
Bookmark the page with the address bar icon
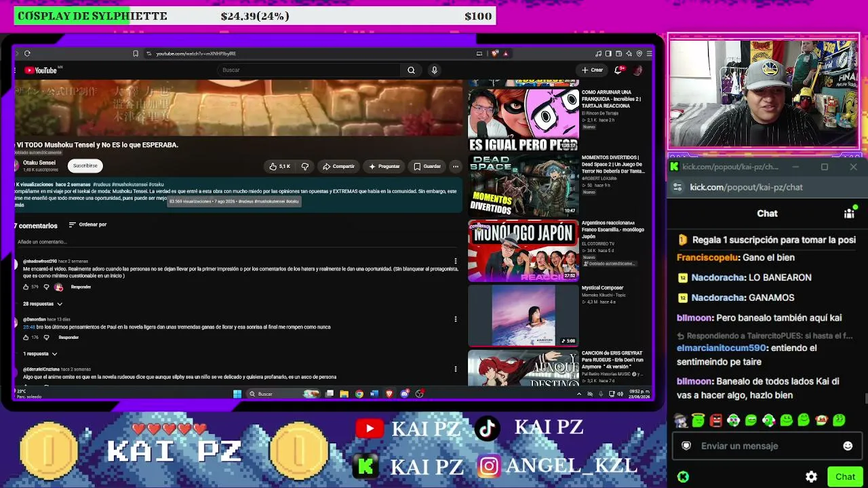tap(136, 54)
